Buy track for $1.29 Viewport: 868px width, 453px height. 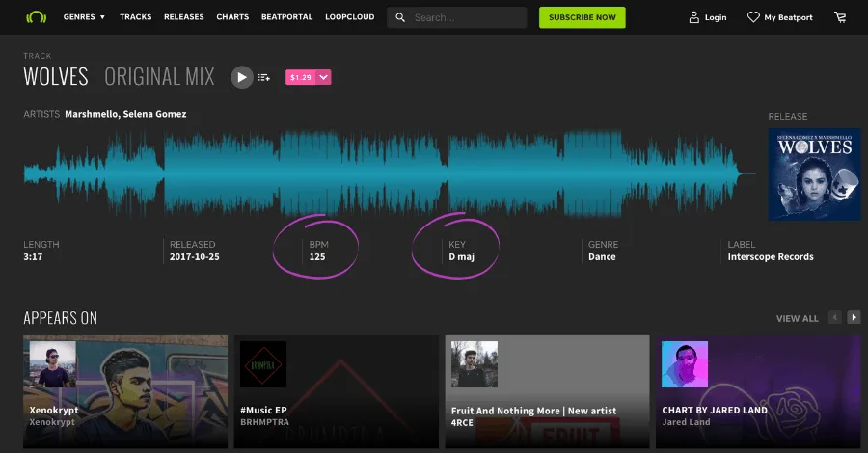301,77
